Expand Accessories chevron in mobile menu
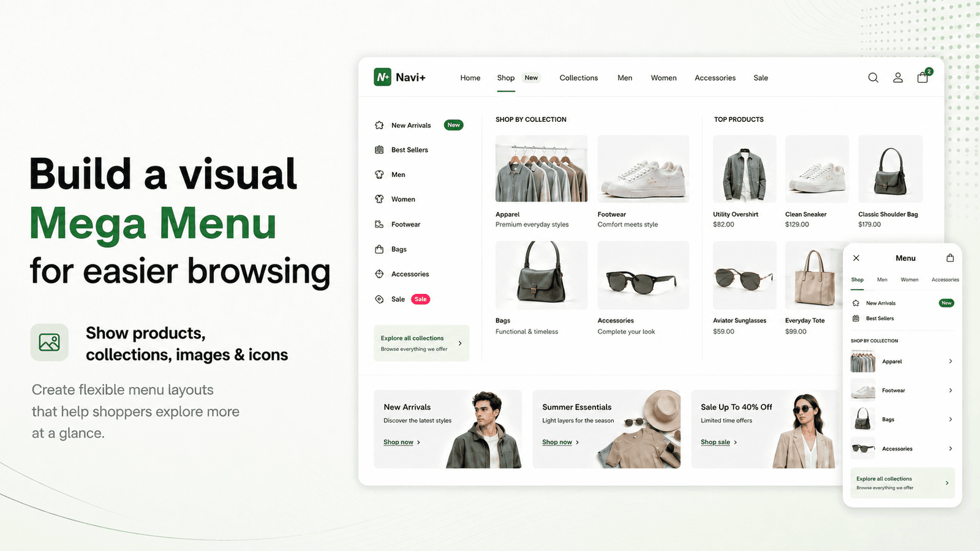This screenshot has width=980, height=551. pyautogui.click(x=951, y=449)
